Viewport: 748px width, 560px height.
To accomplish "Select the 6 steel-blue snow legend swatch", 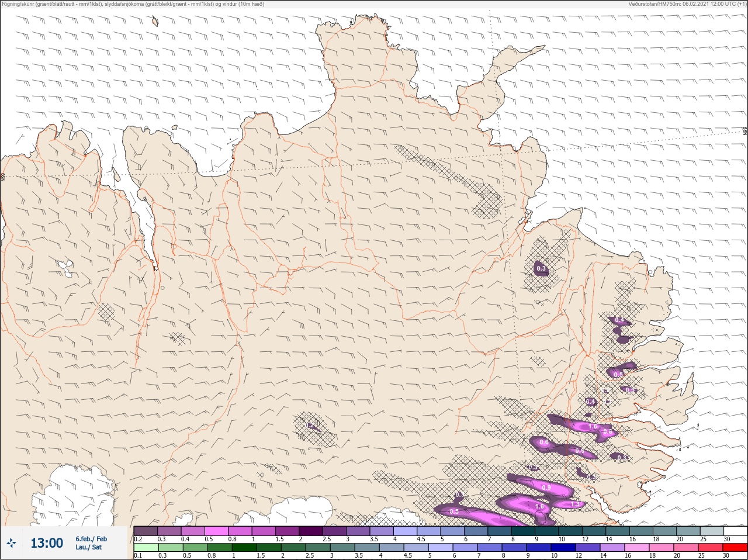I will click(476, 531).
